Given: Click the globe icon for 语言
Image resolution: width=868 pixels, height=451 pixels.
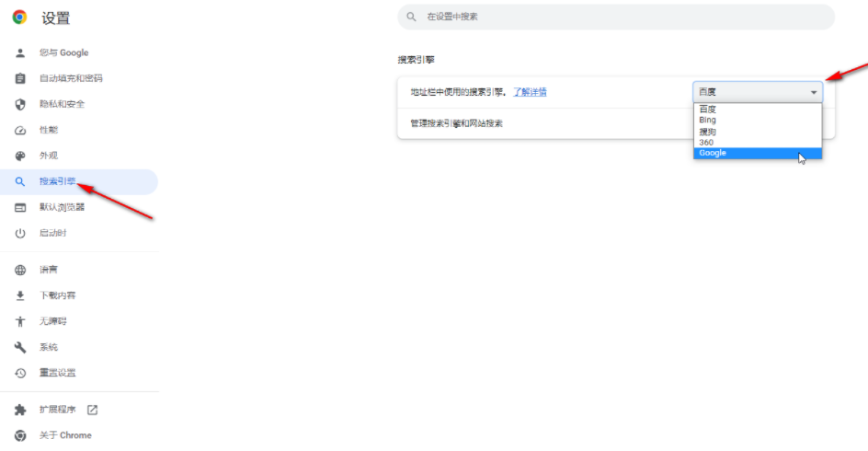Looking at the screenshot, I should 20,270.
